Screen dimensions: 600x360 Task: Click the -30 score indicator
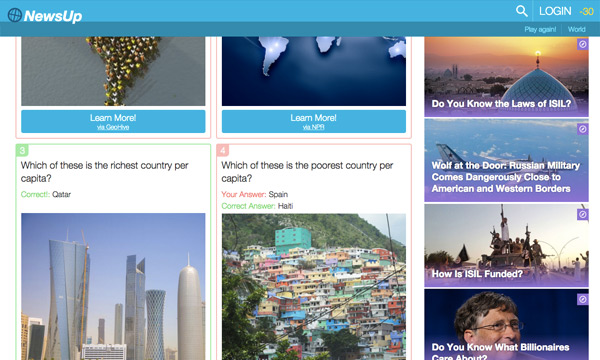(586, 11)
